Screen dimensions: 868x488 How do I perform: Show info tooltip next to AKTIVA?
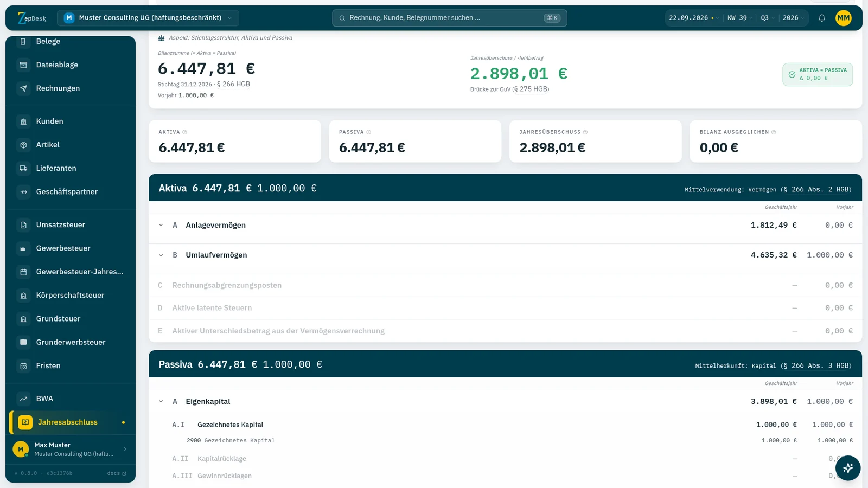click(x=185, y=132)
